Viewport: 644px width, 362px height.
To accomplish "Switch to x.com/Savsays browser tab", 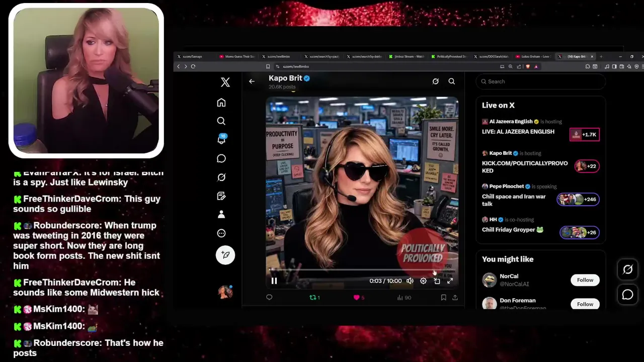I will click(195, 56).
